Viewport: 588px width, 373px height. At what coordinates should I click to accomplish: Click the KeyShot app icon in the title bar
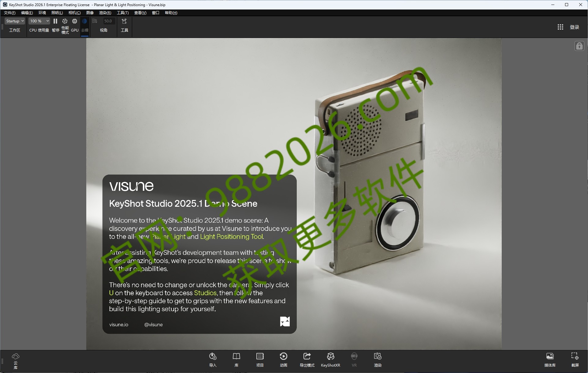pos(5,5)
